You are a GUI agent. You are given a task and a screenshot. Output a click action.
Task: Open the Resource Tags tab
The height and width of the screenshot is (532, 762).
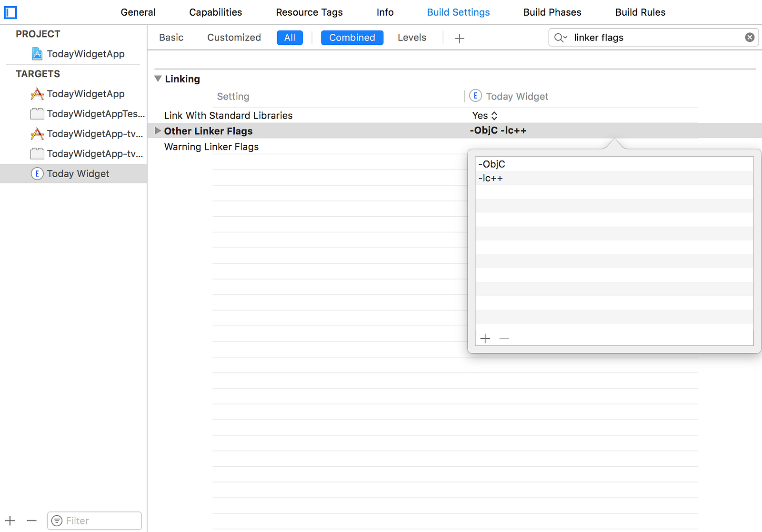[x=310, y=12]
